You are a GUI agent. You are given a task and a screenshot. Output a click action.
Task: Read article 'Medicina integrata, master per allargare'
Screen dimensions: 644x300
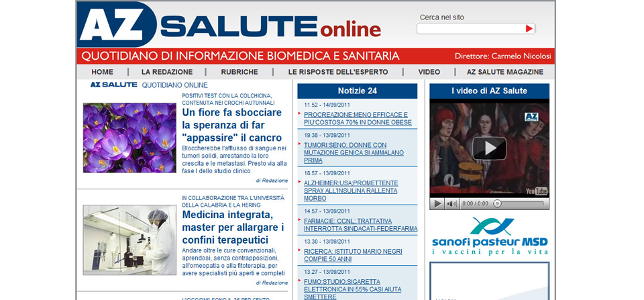[233, 228]
